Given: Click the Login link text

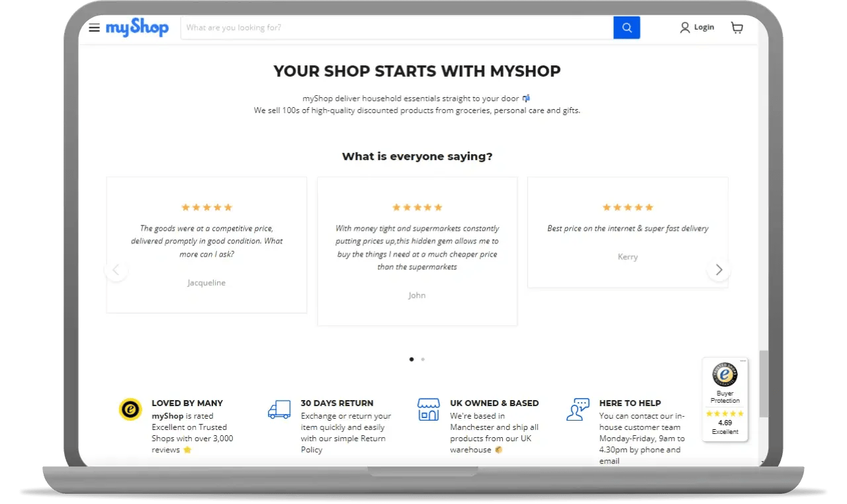Looking at the screenshot, I should point(704,28).
